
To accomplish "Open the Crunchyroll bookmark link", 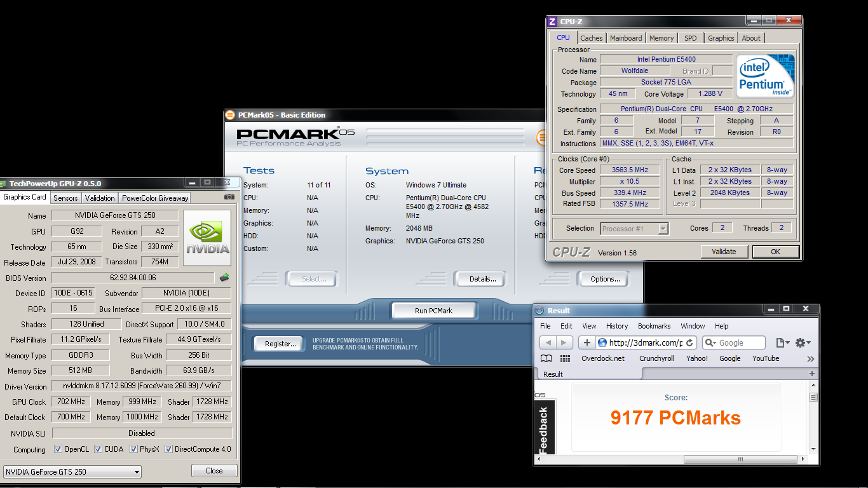I will pyautogui.click(x=656, y=358).
